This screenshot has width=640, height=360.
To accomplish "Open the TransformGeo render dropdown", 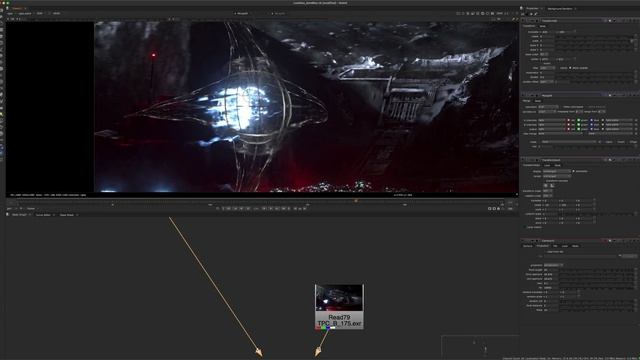I will (556, 176).
